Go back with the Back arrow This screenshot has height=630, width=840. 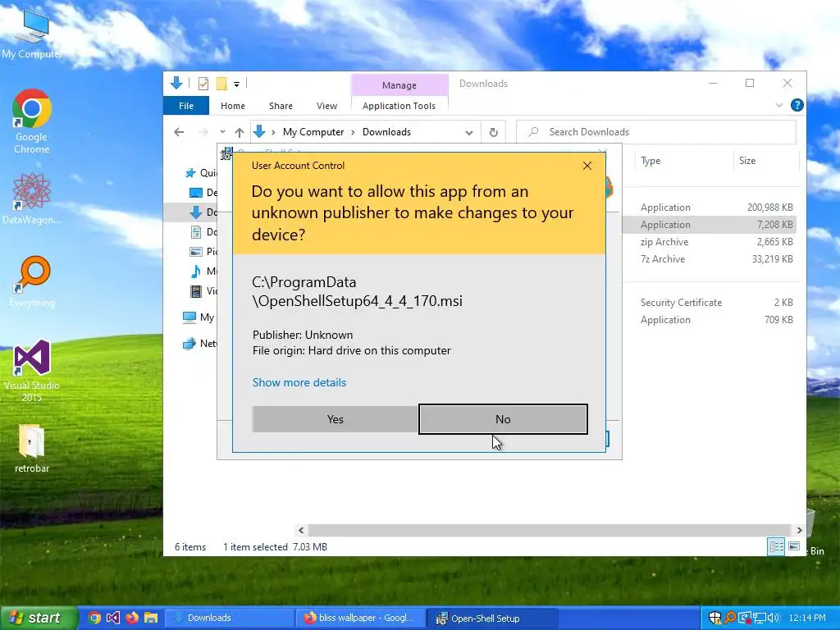(179, 132)
